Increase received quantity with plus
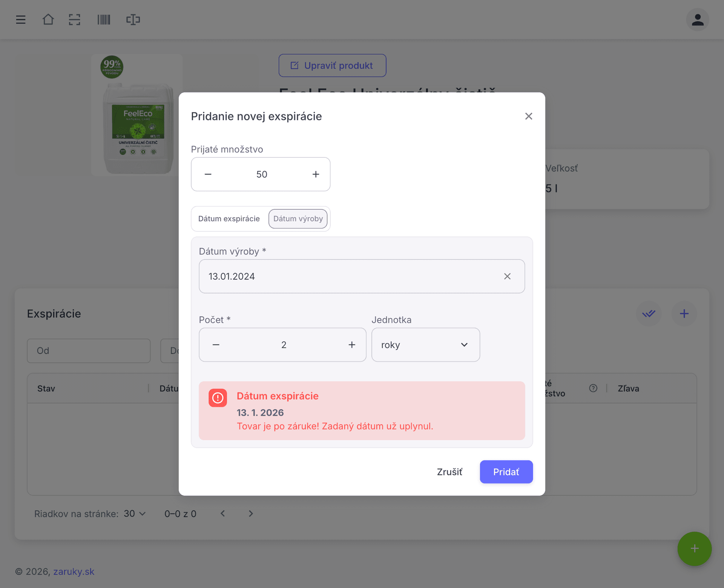Viewport: 724px width, 588px height. tap(316, 174)
